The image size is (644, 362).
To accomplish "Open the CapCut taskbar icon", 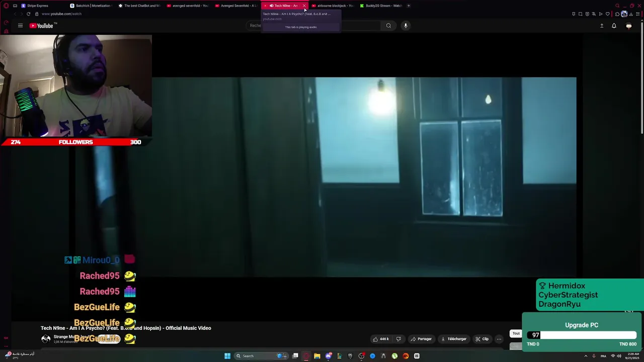I will pos(417,356).
